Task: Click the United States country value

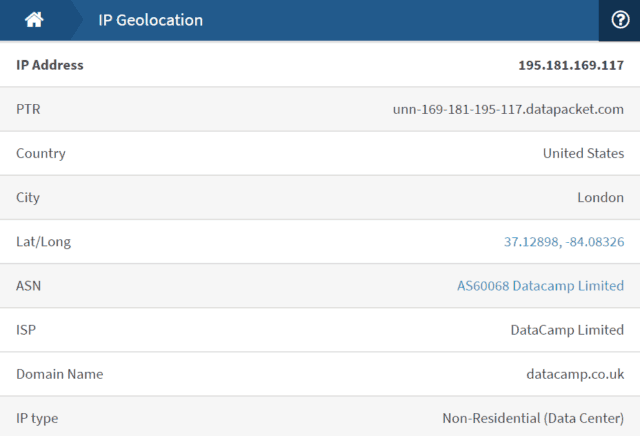Action: pyautogui.click(x=583, y=153)
